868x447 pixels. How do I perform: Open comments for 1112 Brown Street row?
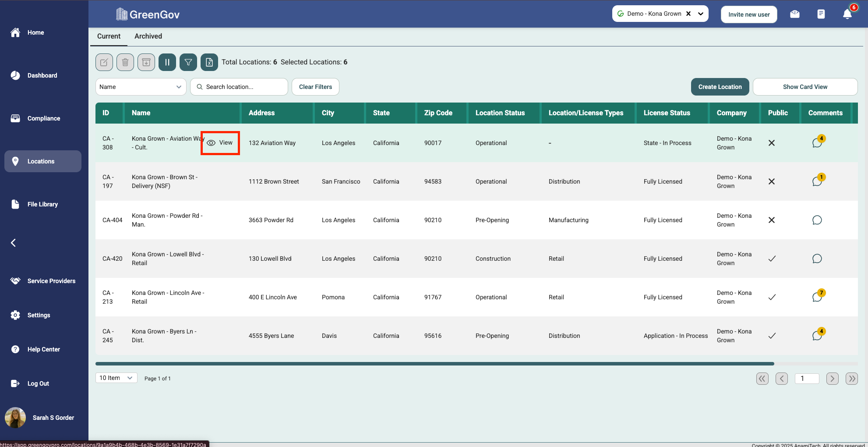pos(817,181)
